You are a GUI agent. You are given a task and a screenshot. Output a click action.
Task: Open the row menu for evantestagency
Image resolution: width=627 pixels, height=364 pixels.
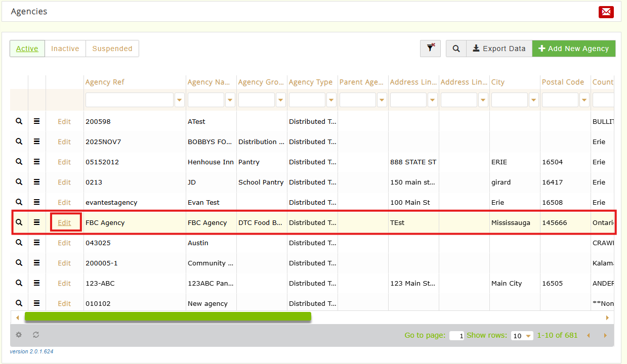click(36, 202)
